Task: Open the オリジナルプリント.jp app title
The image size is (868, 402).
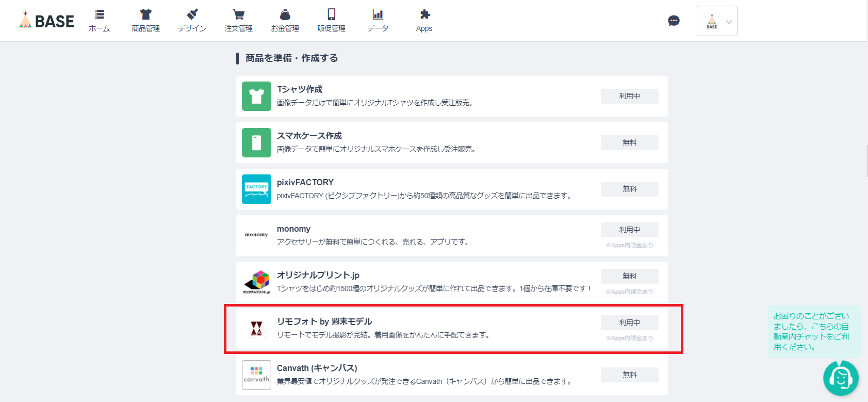Action: tap(318, 275)
